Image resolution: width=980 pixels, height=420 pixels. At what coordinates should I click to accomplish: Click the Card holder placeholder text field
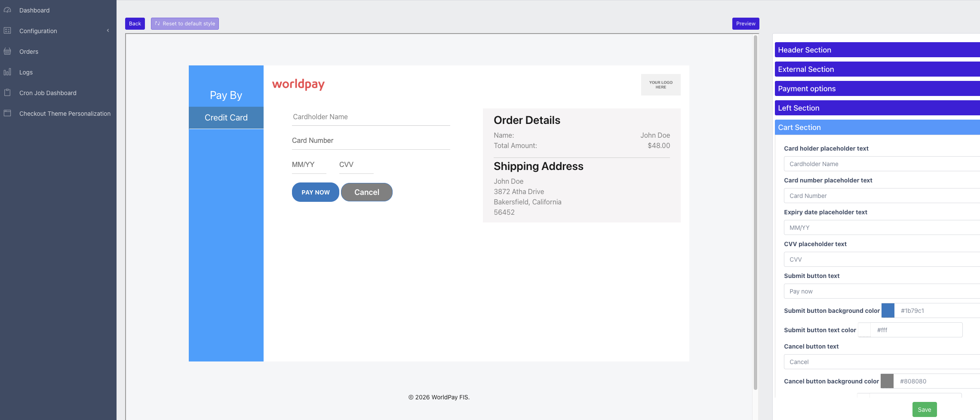882,164
